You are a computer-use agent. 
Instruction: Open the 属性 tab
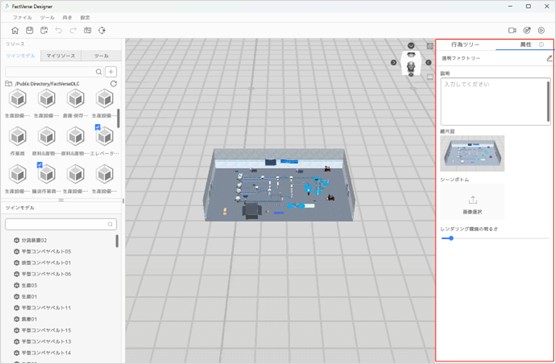[x=526, y=45]
